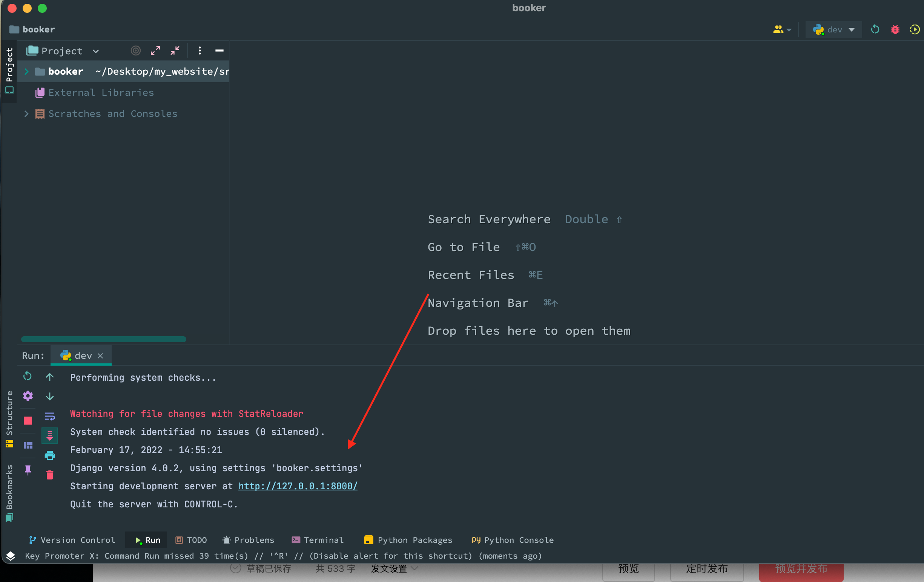Click 'Django version 4.0.2' console line
Image resolution: width=924 pixels, height=582 pixels.
[x=216, y=468]
